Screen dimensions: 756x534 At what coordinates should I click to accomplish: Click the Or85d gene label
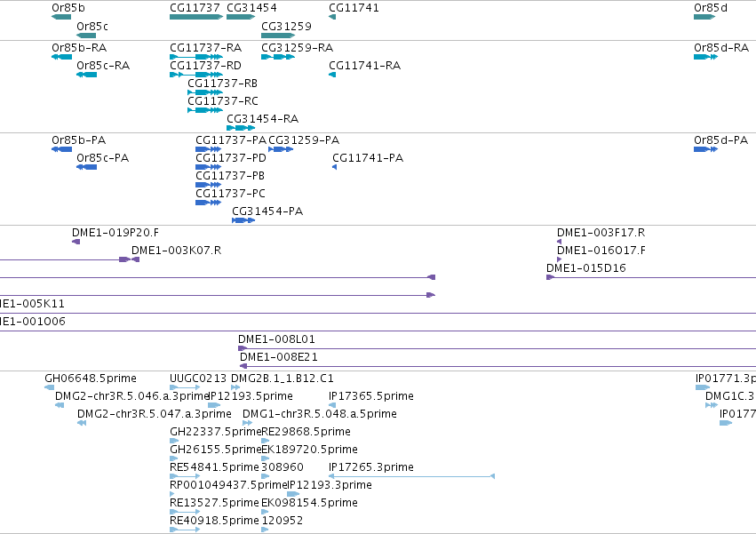click(711, 8)
